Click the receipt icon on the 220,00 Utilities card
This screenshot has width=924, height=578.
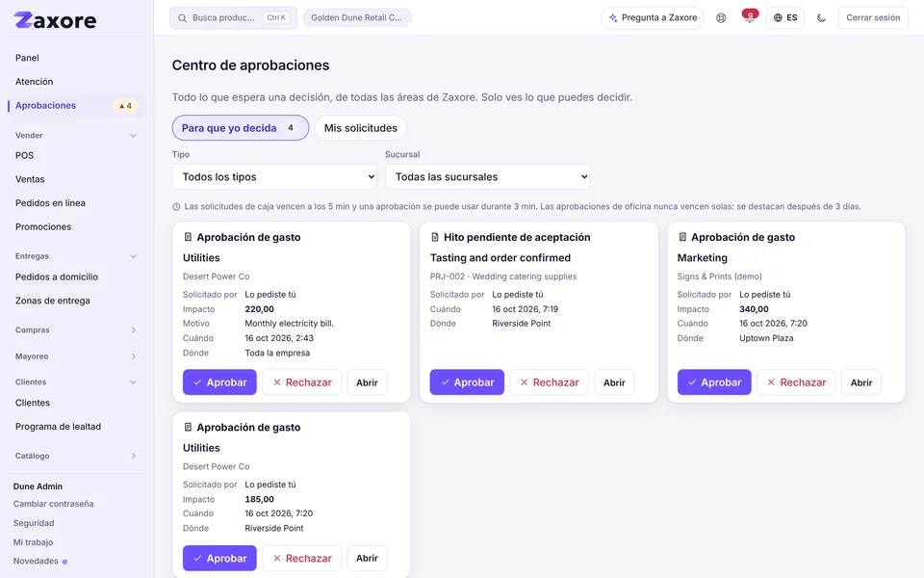pos(188,237)
